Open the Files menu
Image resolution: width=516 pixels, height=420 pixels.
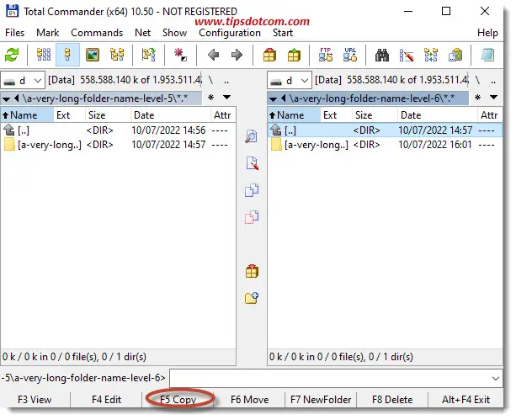[15, 33]
